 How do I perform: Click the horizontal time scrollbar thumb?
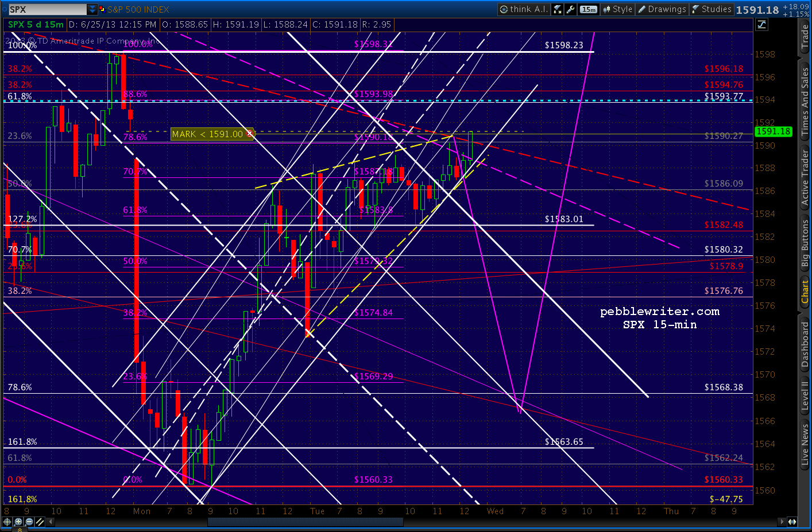click(306, 522)
